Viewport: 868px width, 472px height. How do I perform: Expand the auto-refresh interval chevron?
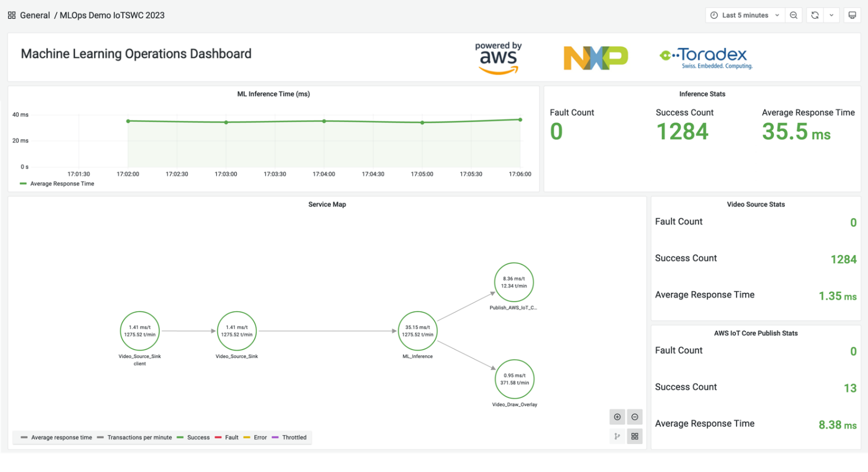[832, 15]
